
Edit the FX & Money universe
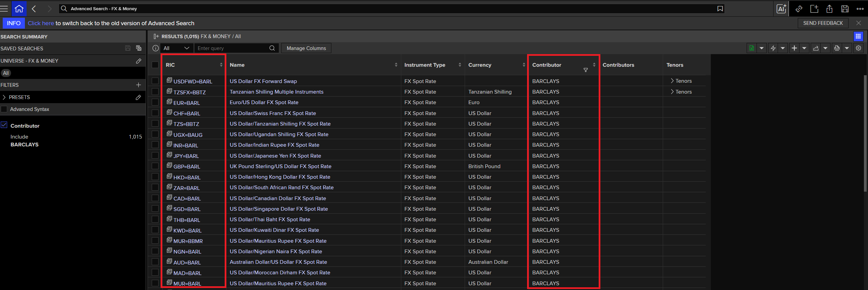(138, 61)
